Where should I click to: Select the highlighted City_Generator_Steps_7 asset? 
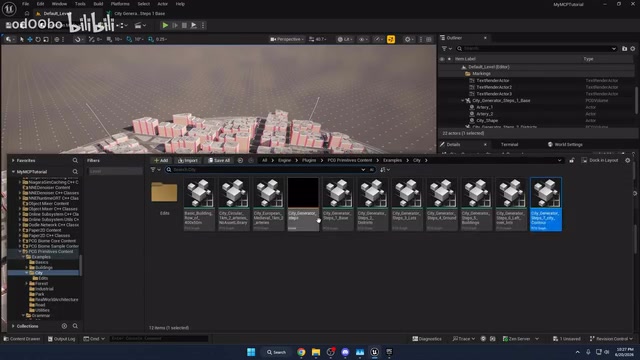[546, 203]
